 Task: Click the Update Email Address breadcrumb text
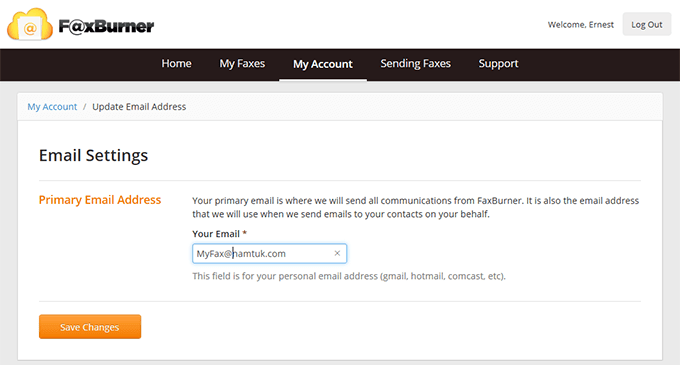[x=139, y=107]
